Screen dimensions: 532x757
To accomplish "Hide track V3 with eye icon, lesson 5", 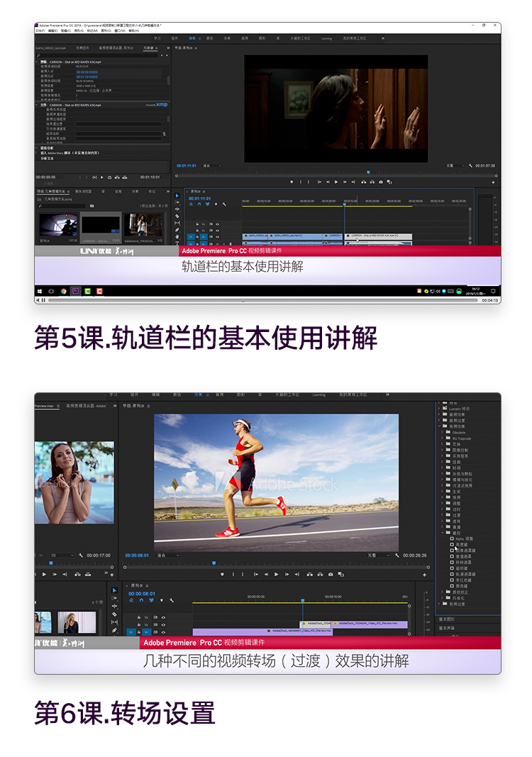I will click(218, 224).
